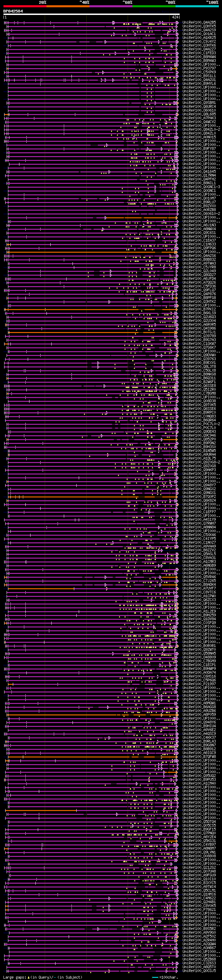Click the UniRef100_Q7PNQ0 entry
The width and height of the screenshot is (222, 980).
click(199, 833)
